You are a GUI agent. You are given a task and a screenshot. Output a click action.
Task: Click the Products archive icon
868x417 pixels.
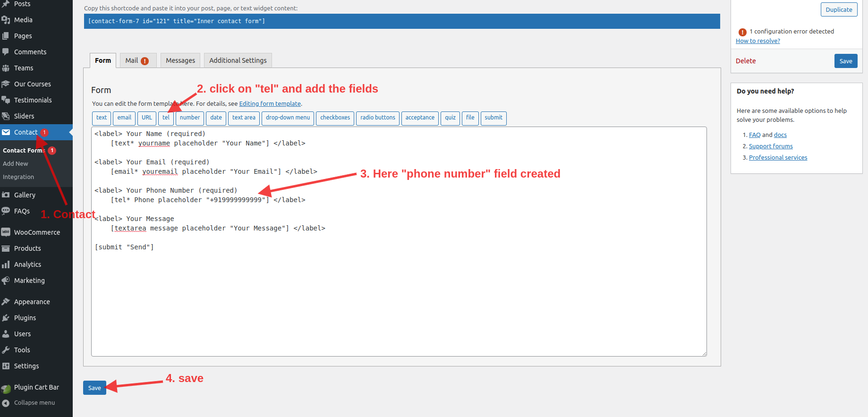pos(6,248)
